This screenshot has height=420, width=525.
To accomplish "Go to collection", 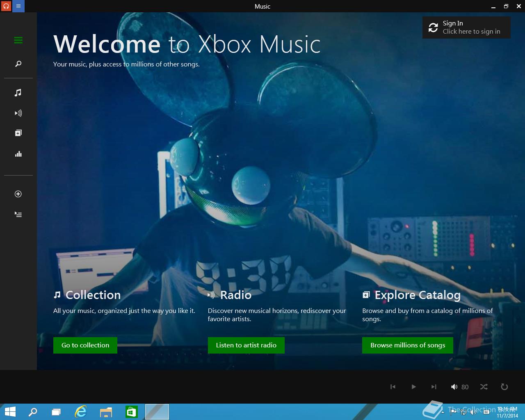I will point(85,345).
